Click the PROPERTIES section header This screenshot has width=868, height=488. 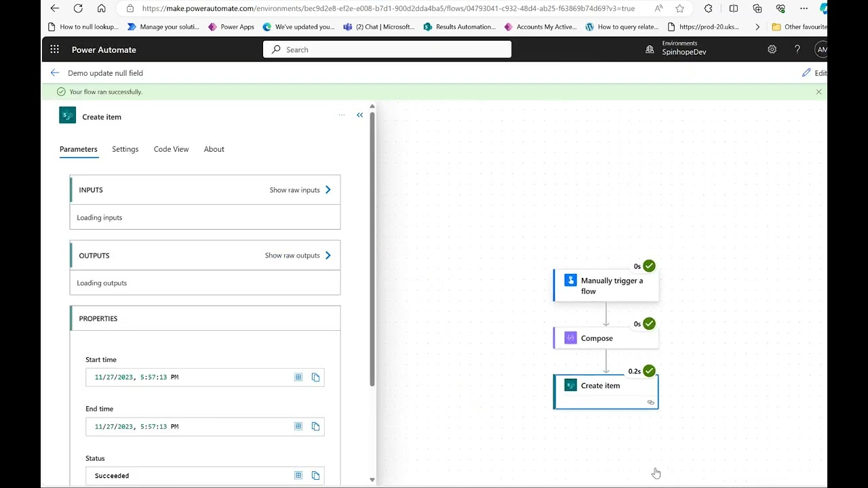click(x=205, y=319)
